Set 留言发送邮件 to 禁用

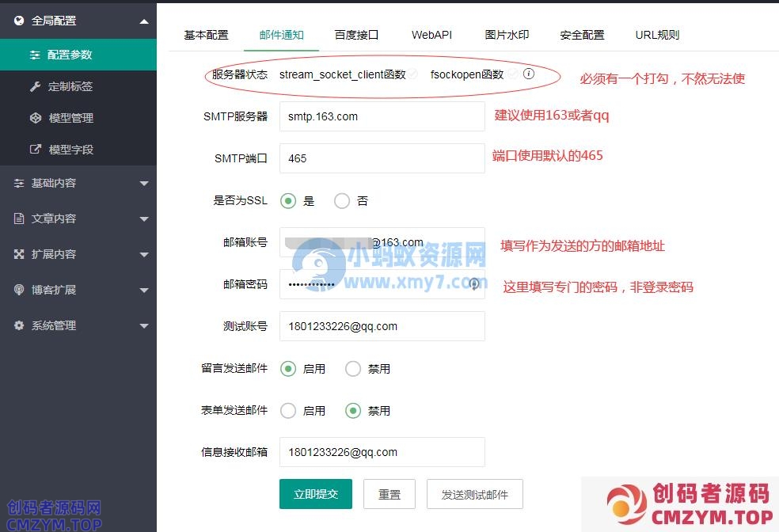[353, 369]
